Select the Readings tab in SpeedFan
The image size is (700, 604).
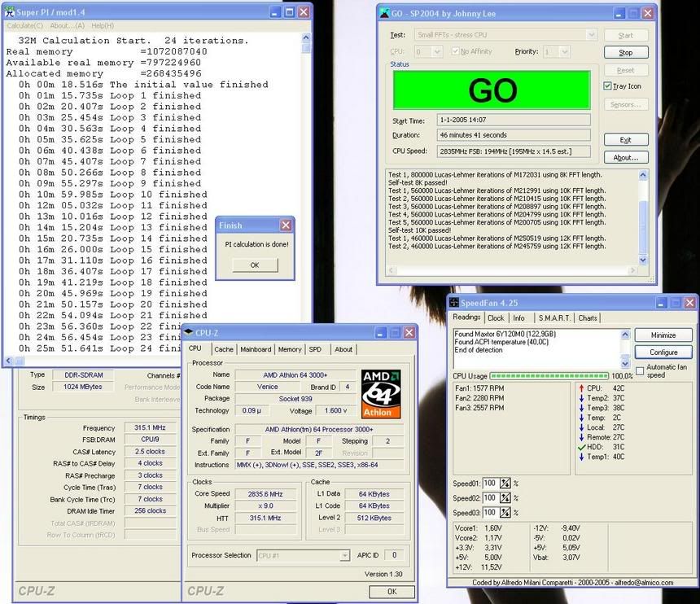point(466,317)
